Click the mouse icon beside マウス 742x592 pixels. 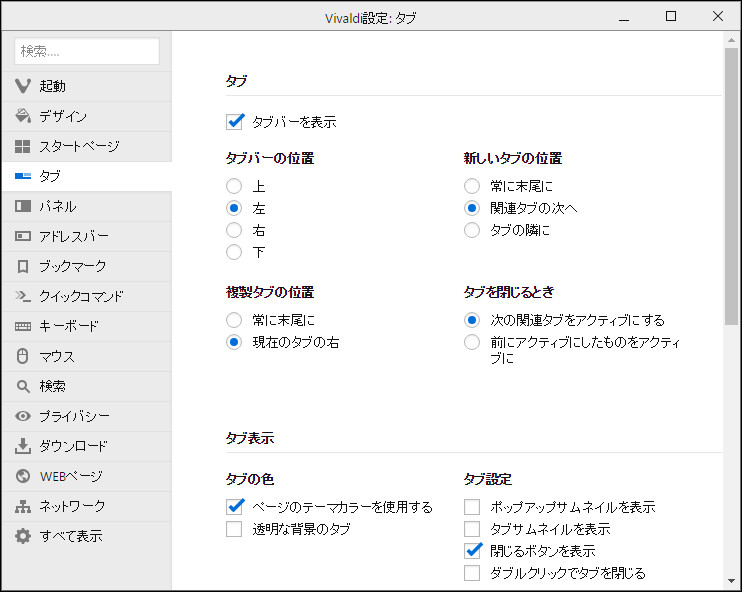pyautogui.click(x=23, y=356)
